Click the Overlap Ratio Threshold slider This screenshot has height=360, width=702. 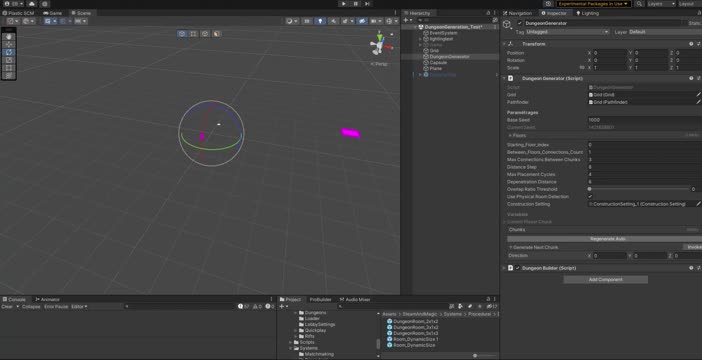(x=639, y=189)
